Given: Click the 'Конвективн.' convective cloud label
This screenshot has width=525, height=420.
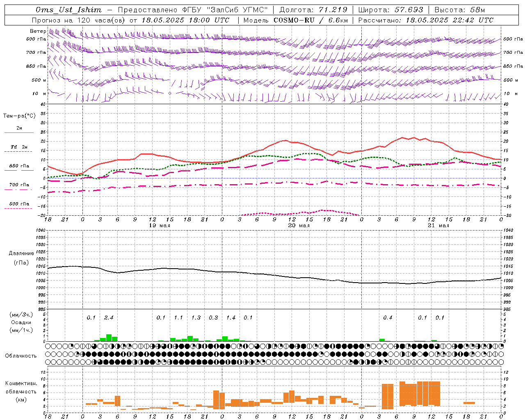Looking at the screenshot, I should [21, 383].
